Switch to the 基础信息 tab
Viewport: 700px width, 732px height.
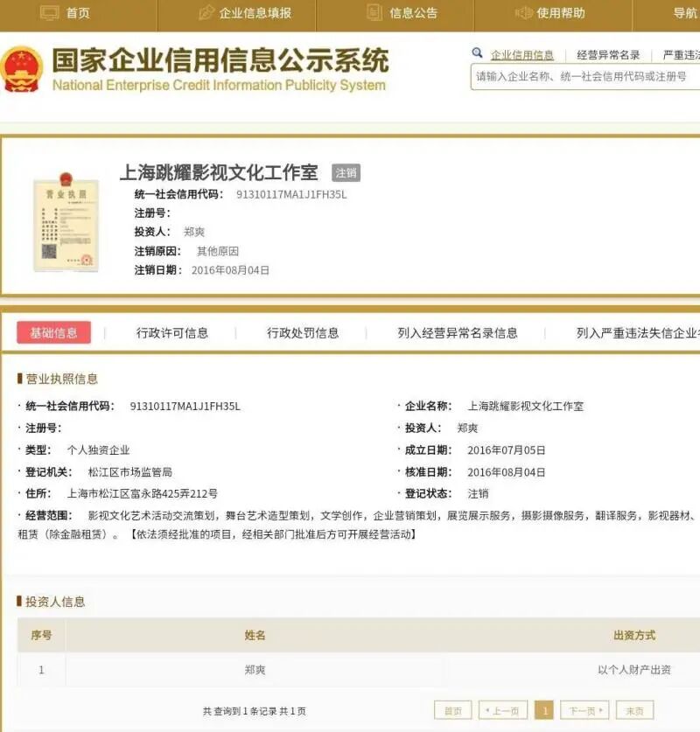(53, 332)
